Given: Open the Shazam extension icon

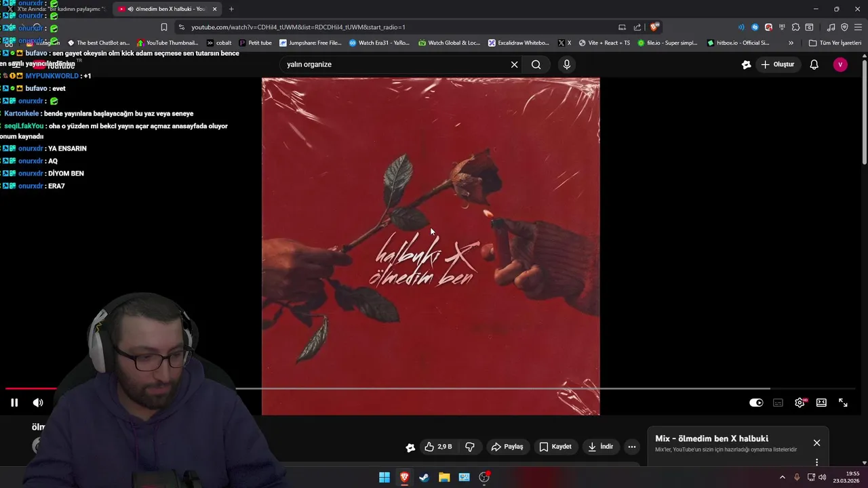Looking at the screenshot, I should (x=755, y=27).
